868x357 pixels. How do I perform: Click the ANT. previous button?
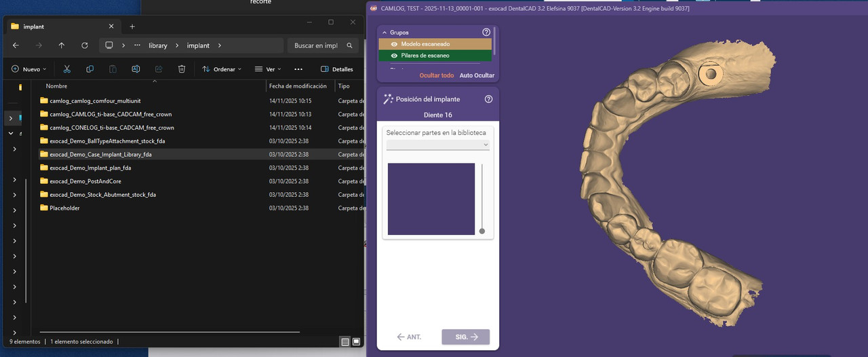pyautogui.click(x=409, y=337)
